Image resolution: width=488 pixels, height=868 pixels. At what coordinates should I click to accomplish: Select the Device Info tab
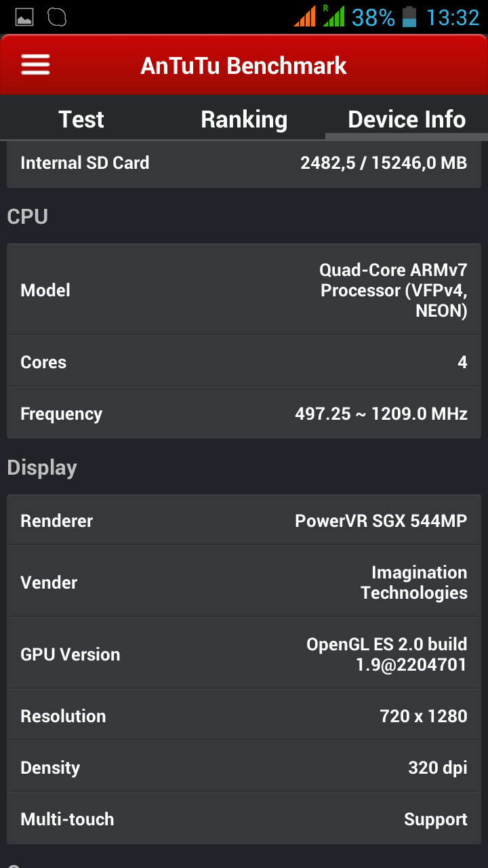407,119
